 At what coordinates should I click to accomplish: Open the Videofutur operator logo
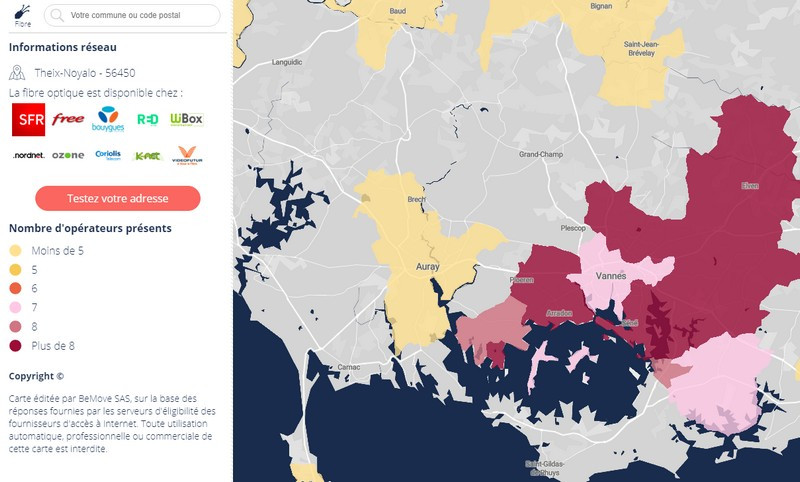(187, 155)
